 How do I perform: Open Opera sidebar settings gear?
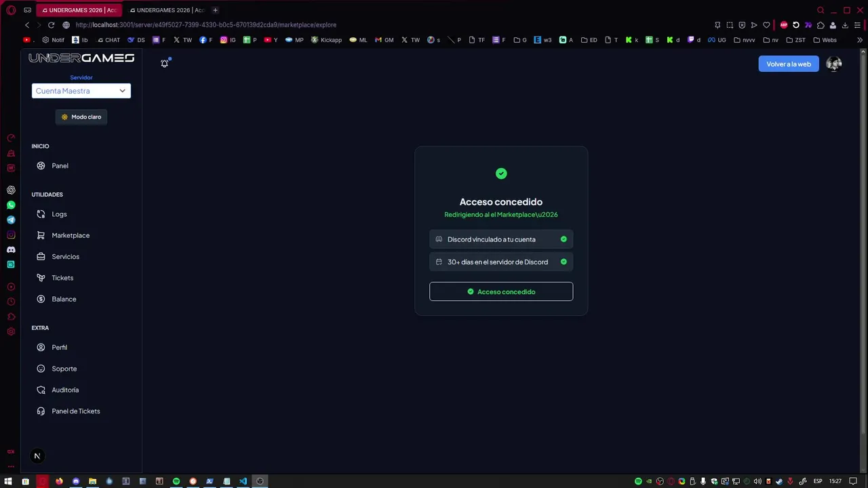click(11, 331)
